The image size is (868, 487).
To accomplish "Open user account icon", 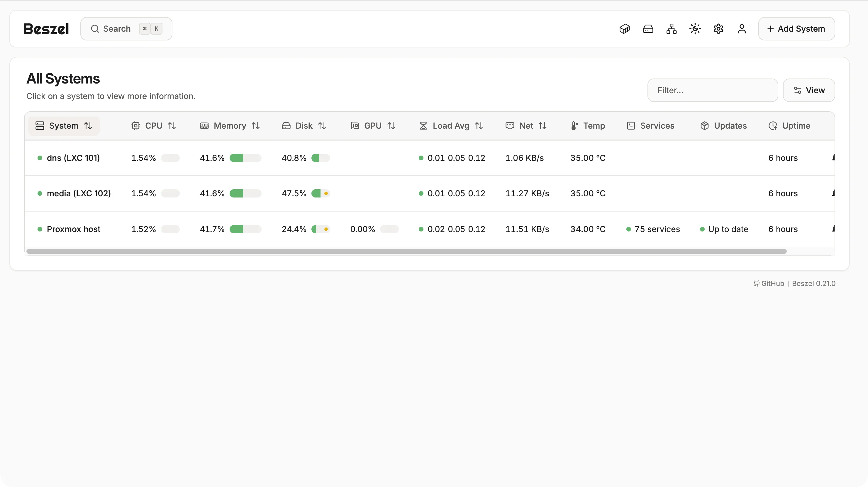I will 742,29.
